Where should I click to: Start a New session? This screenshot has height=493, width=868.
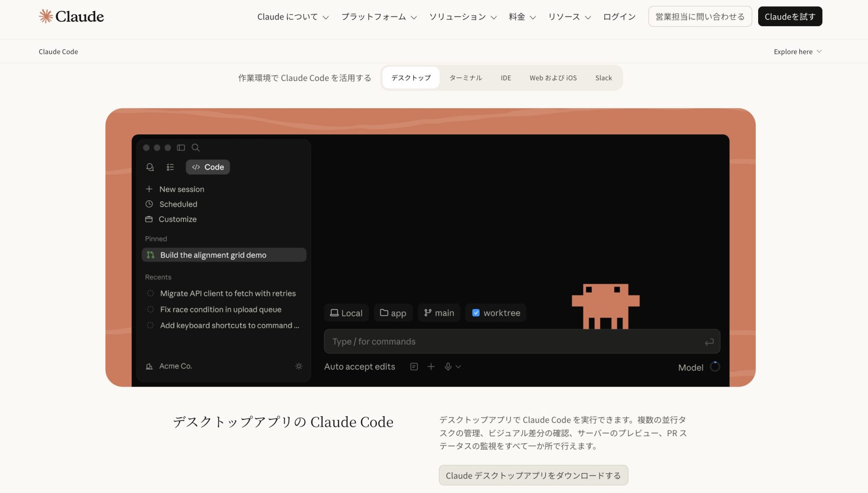tap(175, 189)
